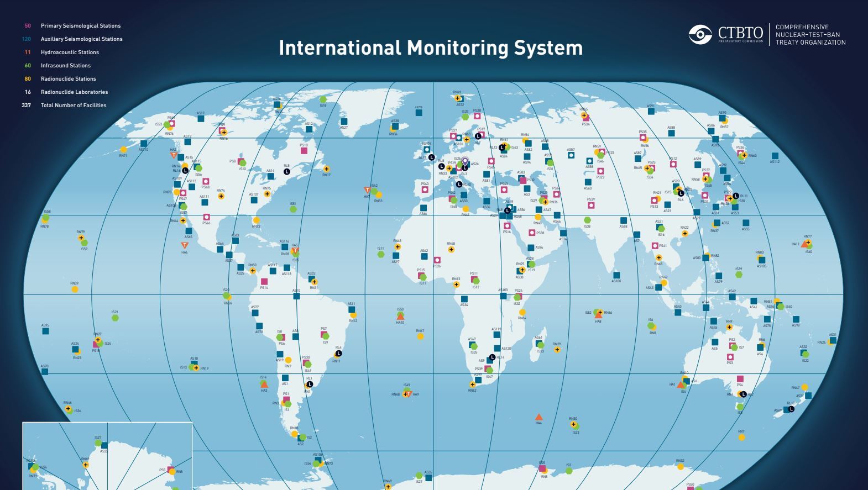The height and width of the screenshot is (490, 868).
Task: Open the Antarctica inset map
Action: [x=107, y=456]
